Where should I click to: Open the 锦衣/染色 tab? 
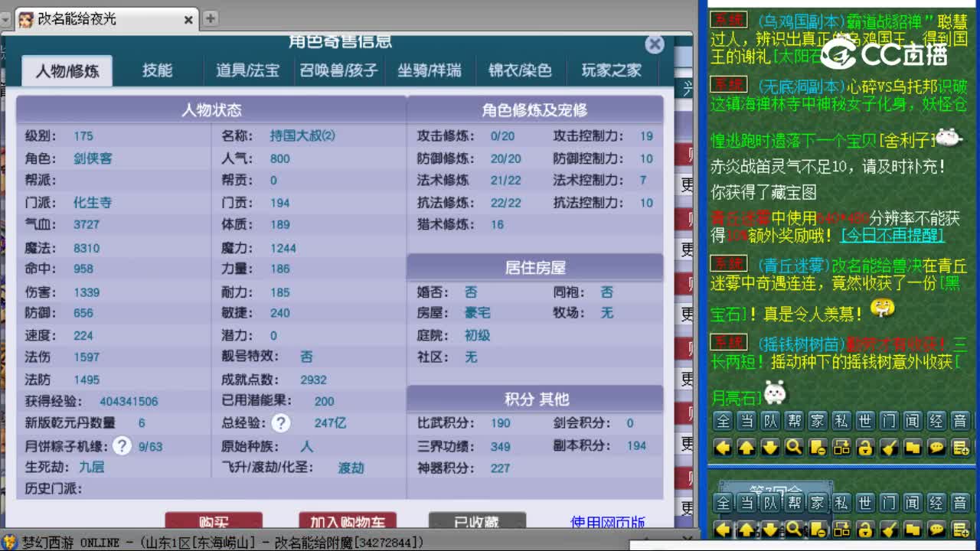[x=521, y=70]
